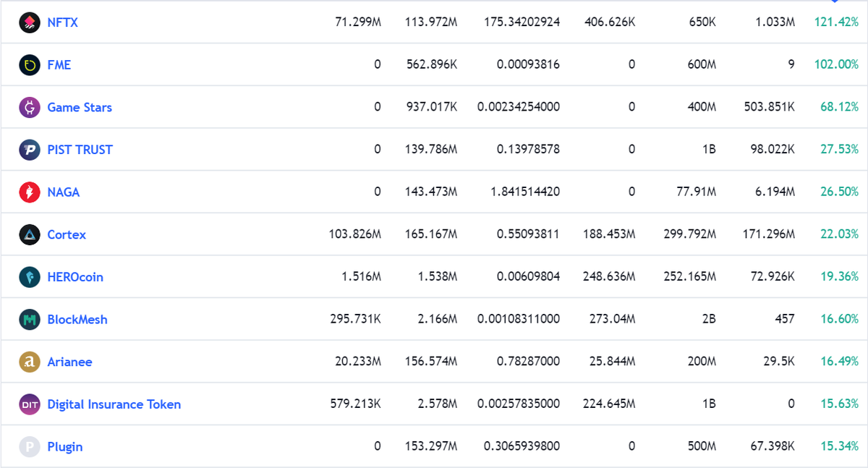Select NFTX value 113.972M
The height and width of the screenshot is (468, 868).
pyautogui.click(x=430, y=22)
